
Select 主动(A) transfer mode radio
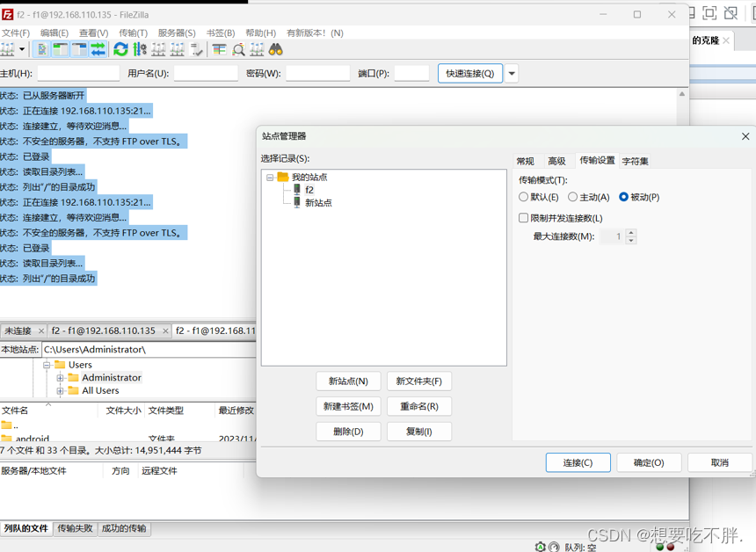pos(572,197)
